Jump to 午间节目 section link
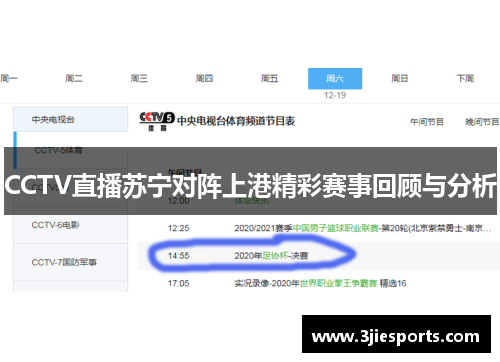Viewport: 500px width, 362px height. pyautogui.click(x=427, y=122)
